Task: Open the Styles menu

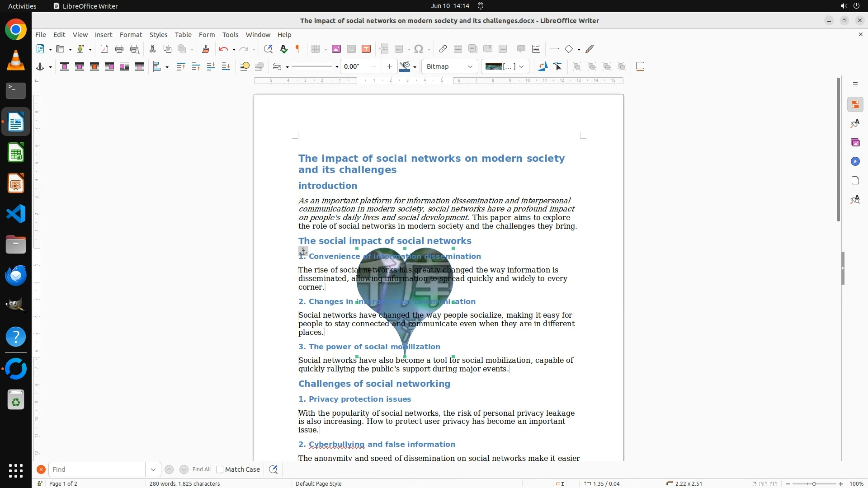Action: pos(158,34)
